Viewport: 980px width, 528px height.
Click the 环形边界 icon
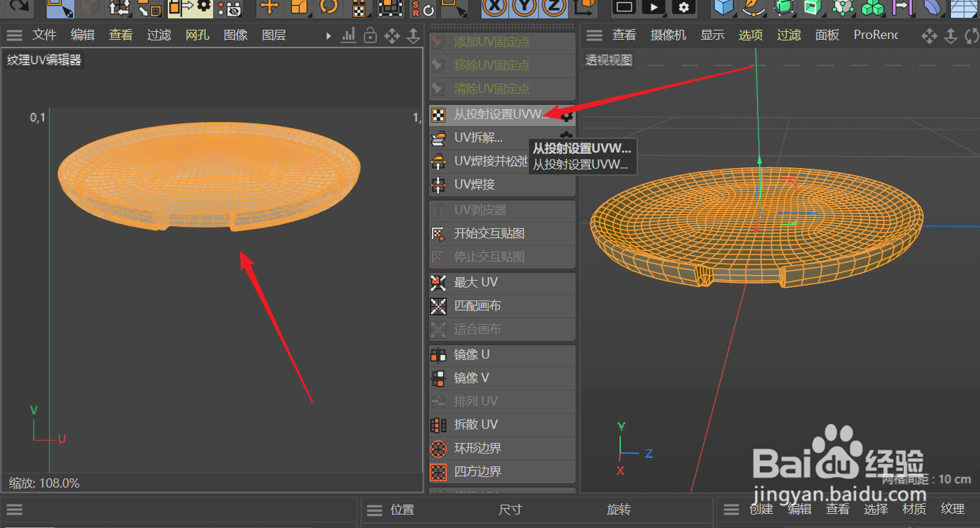click(438, 449)
